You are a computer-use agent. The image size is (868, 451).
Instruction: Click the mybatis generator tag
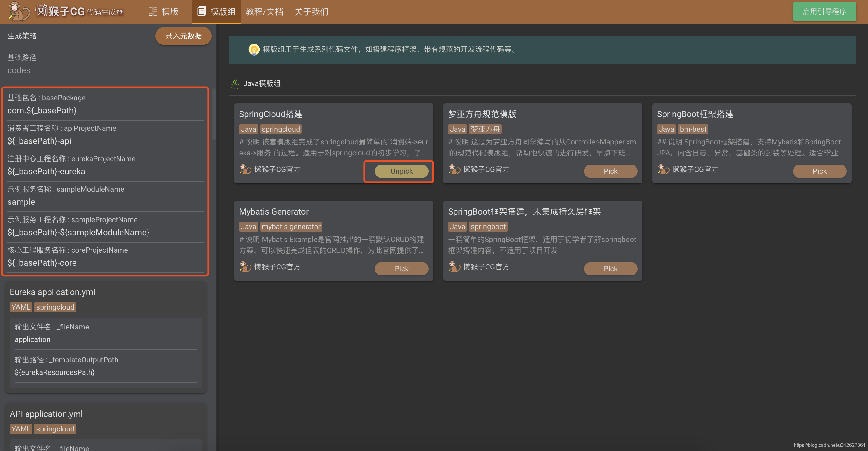pyautogui.click(x=291, y=227)
